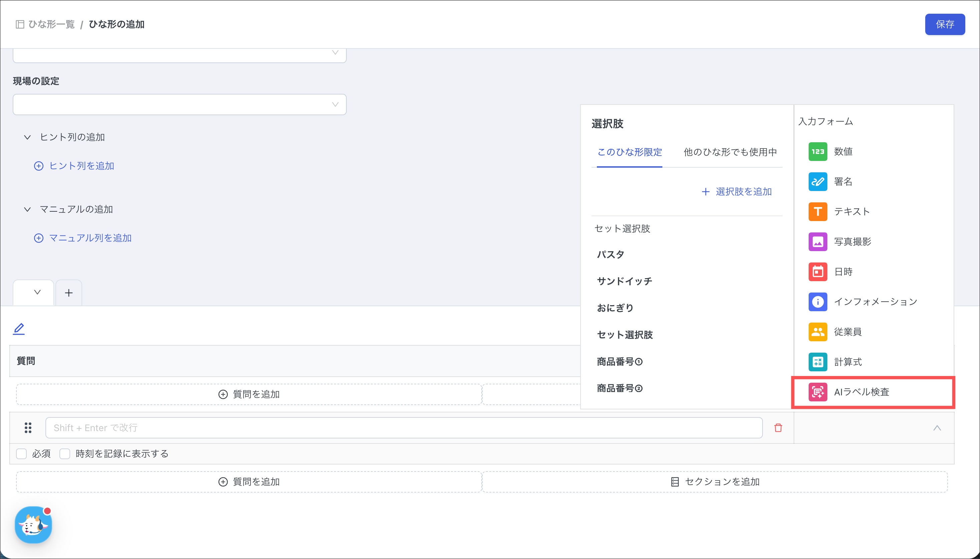Collapse the マニュアルの追加 section
The width and height of the screenshot is (980, 559).
pos(27,209)
